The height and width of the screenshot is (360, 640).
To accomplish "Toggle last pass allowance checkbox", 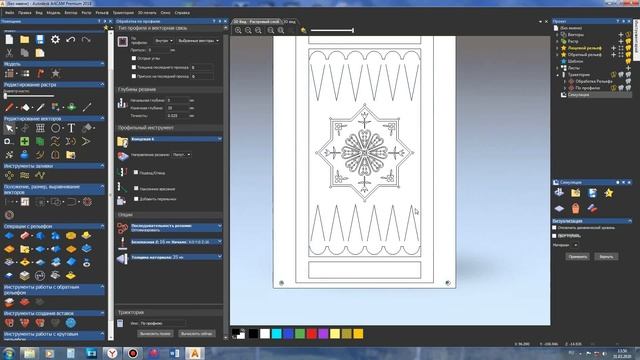I will click(134, 76).
